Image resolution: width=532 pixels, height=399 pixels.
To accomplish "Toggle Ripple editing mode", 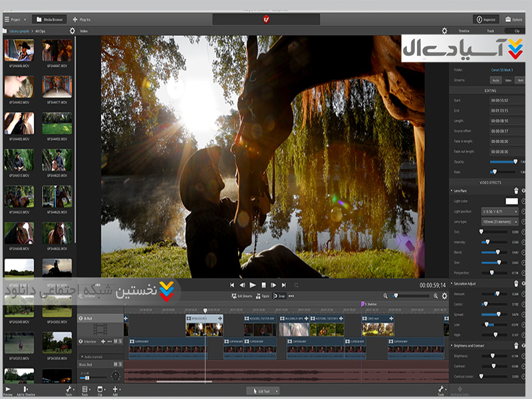I will (x=263, y=295).
